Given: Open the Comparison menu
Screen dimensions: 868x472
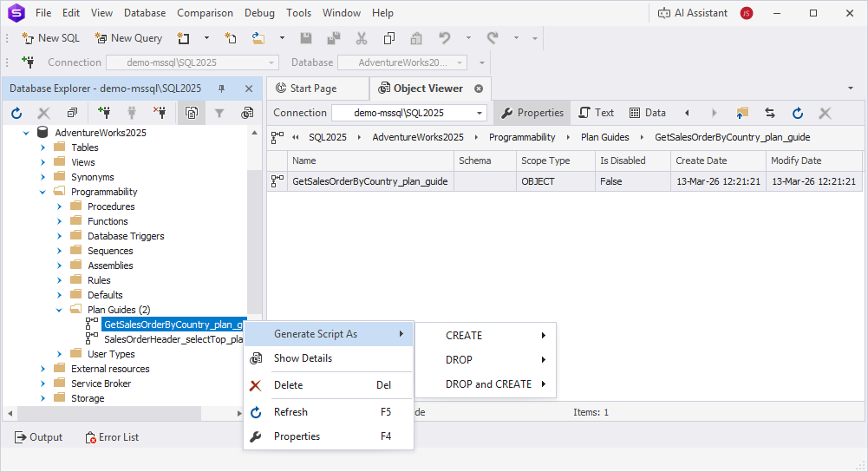Looking at the screenshot, I should point(205,13).
